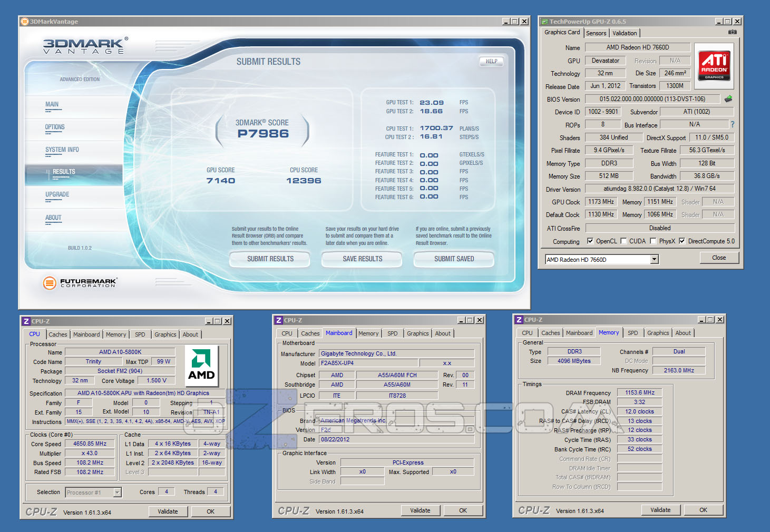Click the Bus Interface question mark icon
This screenshot has height=532, width=770.
[732, 124]
